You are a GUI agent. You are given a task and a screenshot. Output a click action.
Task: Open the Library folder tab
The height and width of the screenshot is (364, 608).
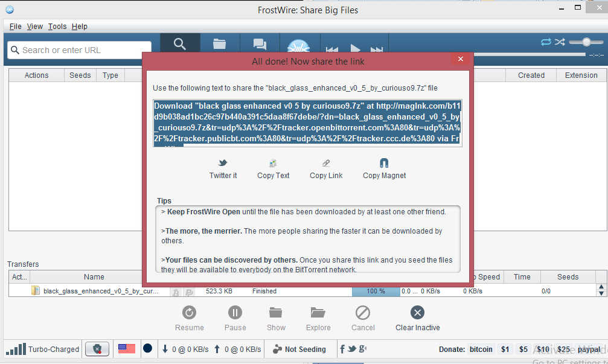click(219, 44)
